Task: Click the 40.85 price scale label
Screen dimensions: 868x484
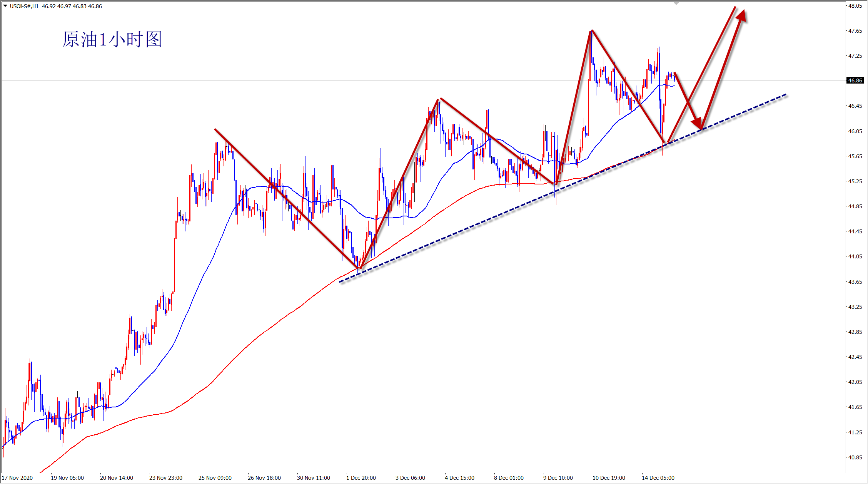Action: pyautogui.click(x=855, y=457)
